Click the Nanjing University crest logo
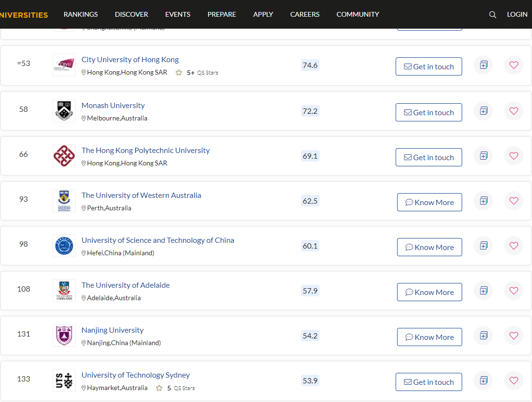Viewport: 532px width, 402px height. 64,336
